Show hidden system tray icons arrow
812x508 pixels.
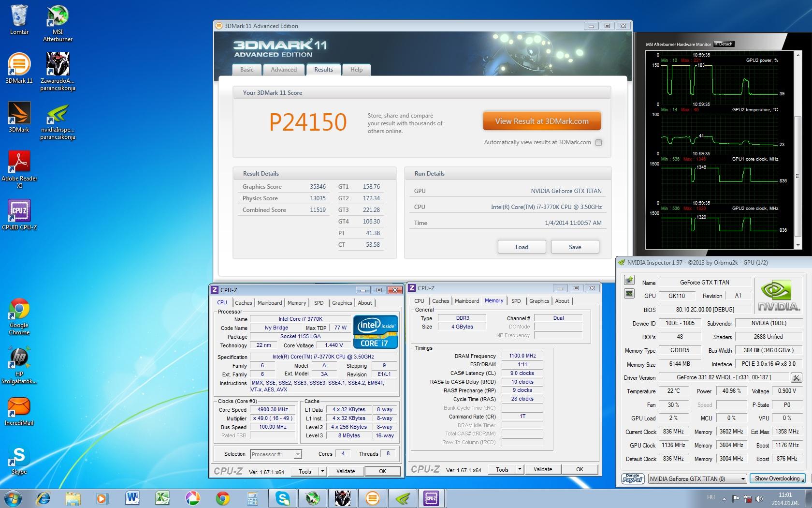click(724, 498)
